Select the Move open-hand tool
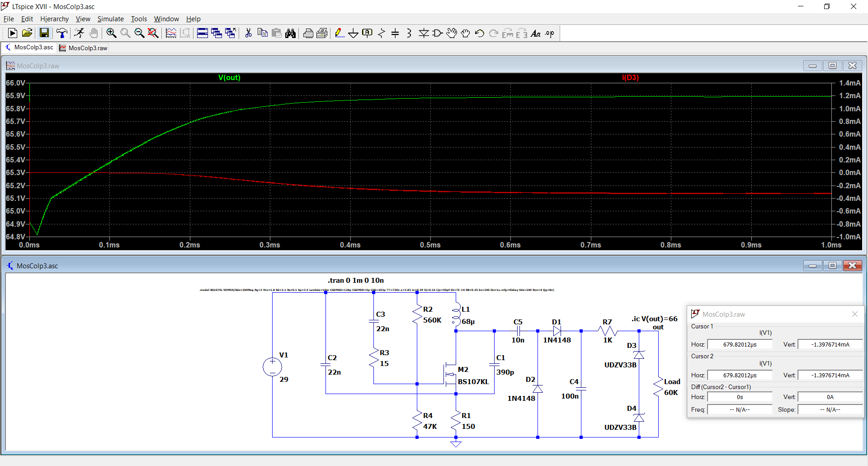 tap(452, 33)
